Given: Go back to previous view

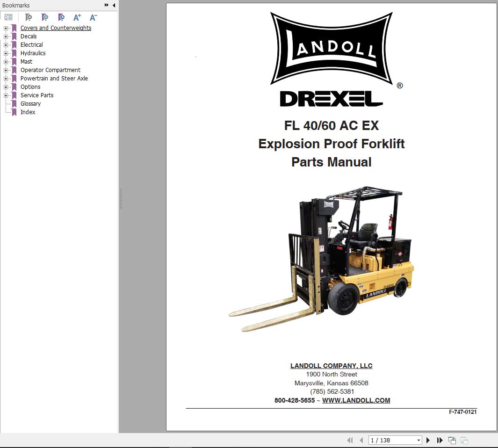Looking at the screenshot, I should coord(452,440).
